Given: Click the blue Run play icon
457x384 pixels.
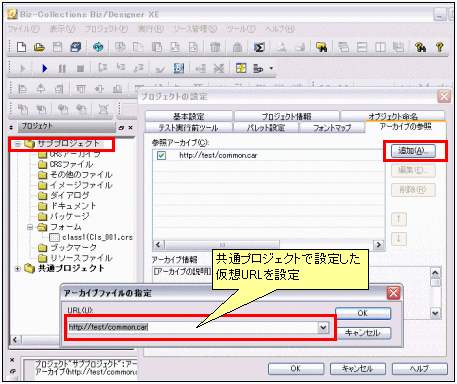Looking at the screenshot, I should [44, 68].
